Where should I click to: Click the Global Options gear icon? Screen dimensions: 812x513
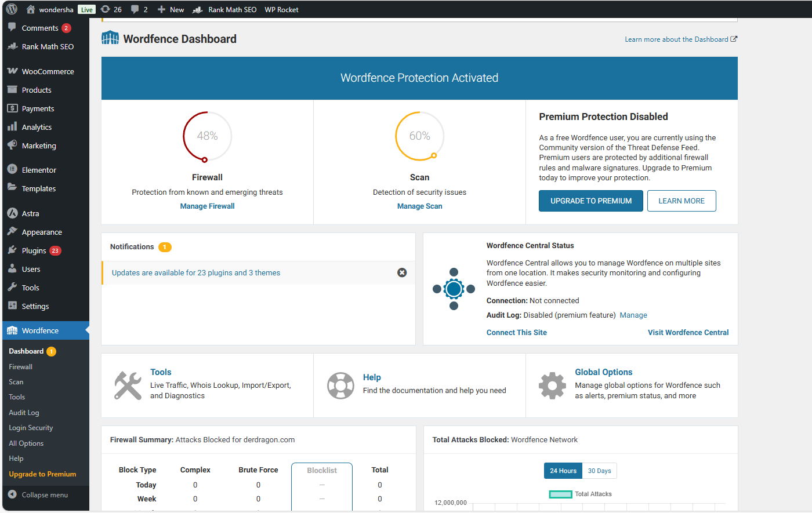coord(552,385)
